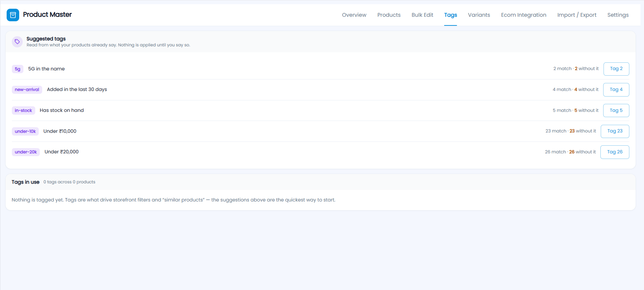Click the new-arrival tag chip

pyautogui.click(x=27, y=90)
